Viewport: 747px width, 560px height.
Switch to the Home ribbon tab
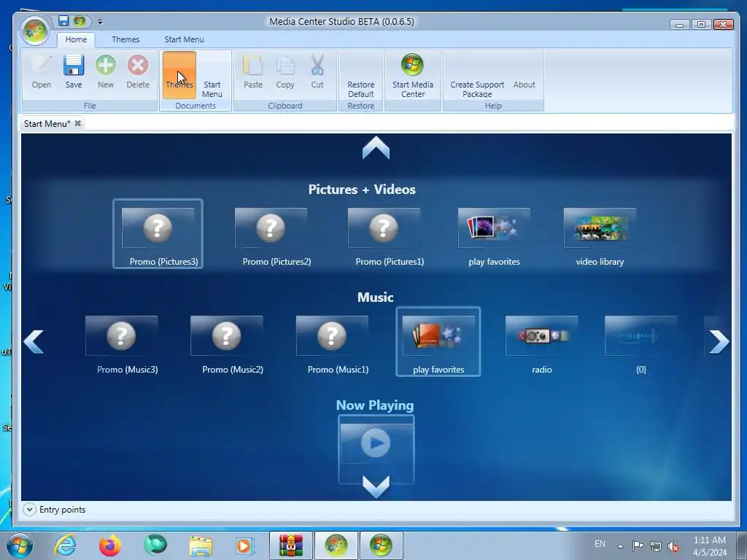(x=76, y=39)
